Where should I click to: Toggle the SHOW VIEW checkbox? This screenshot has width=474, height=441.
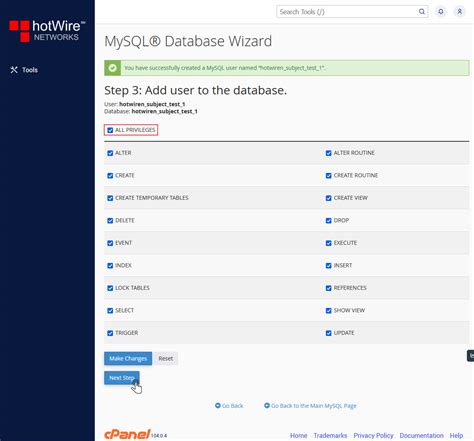[329, 311]
